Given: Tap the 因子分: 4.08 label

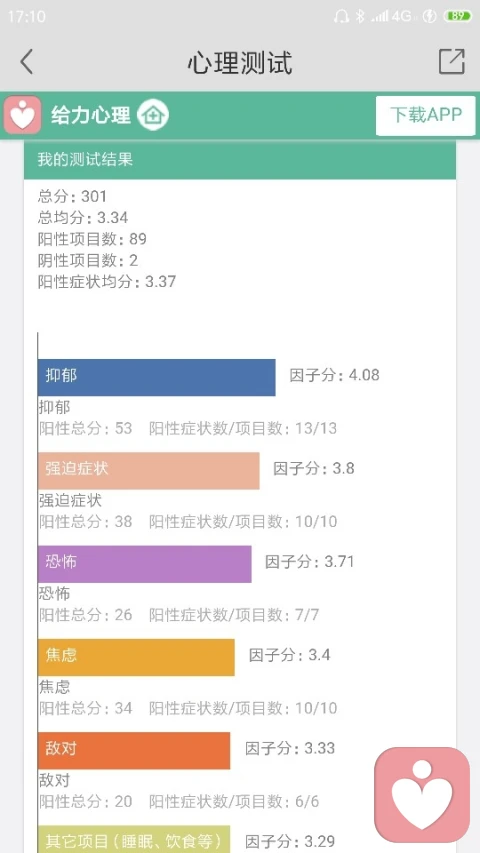Looking at the screenshot, I should pos(334,375).
